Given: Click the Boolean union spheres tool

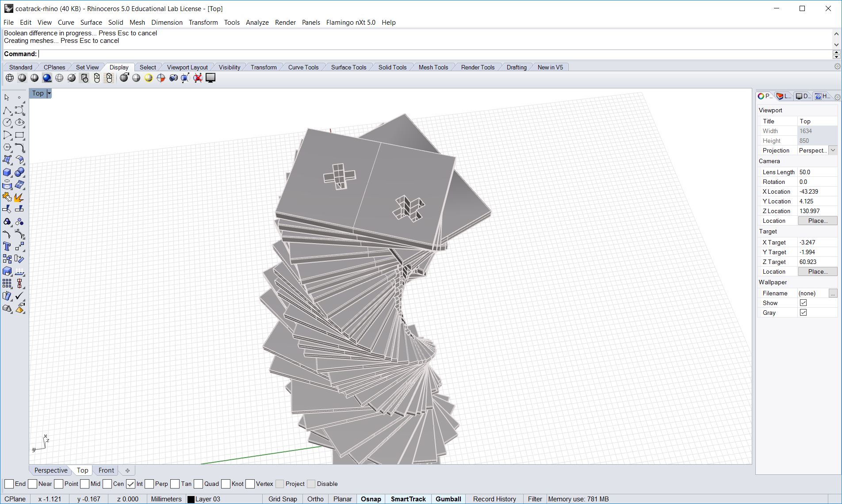Looking at the screenshot, I should [19, 172].
